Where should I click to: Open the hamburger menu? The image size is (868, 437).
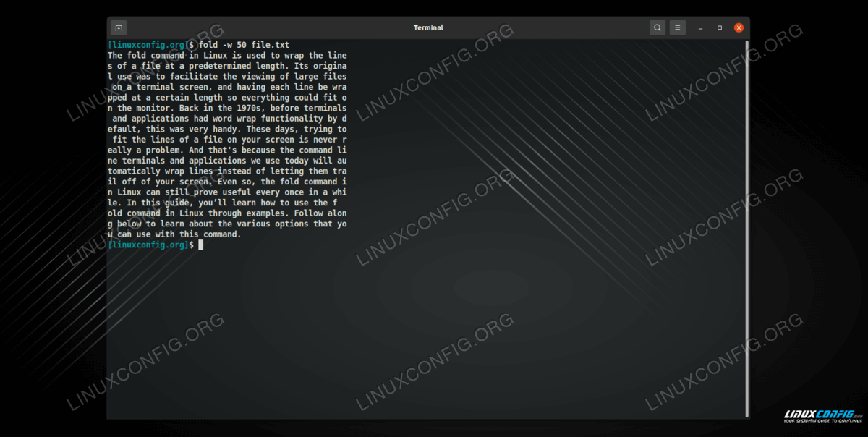tap(677, 27)
